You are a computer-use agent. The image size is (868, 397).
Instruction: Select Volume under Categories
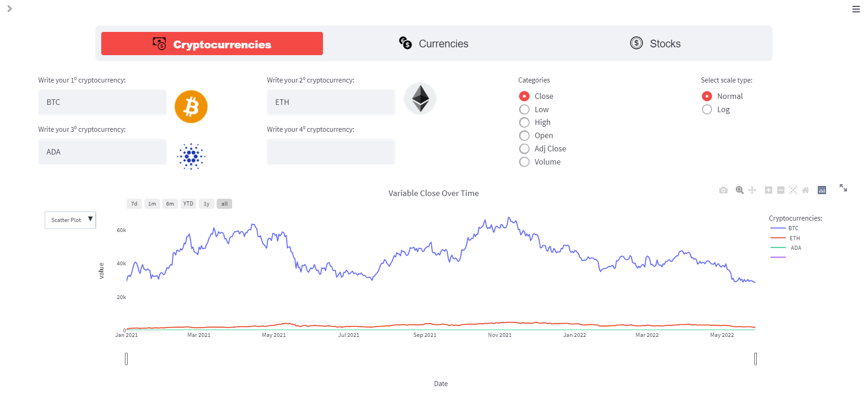click(x=525, y=162)
